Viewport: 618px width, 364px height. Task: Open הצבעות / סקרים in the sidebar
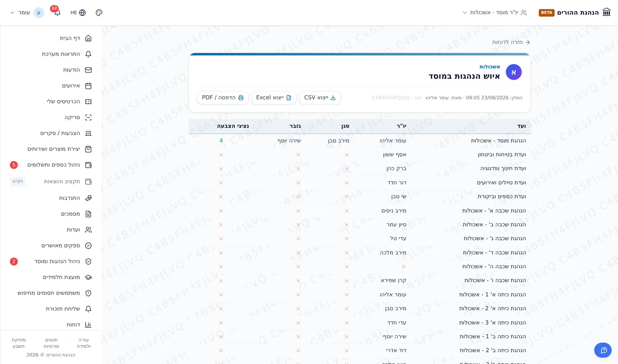(x=51, y=133)
